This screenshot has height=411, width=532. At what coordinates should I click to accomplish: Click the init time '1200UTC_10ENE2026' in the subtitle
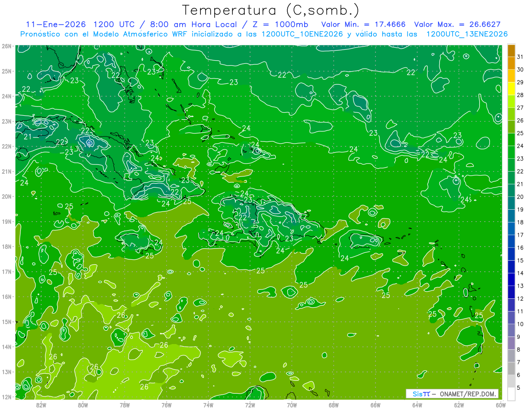(302, 34)
